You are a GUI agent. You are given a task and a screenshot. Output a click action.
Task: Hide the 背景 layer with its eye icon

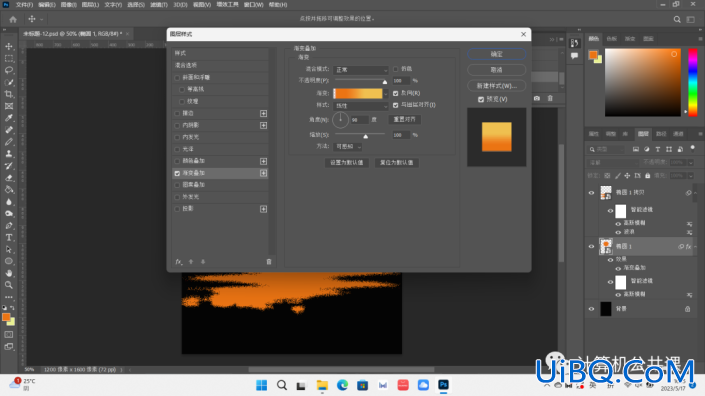pyautogui.click(x=591, y=309)
